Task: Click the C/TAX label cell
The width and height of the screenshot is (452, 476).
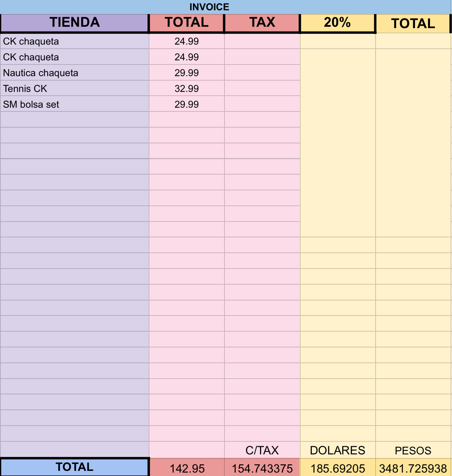Action: click(262, 450)
